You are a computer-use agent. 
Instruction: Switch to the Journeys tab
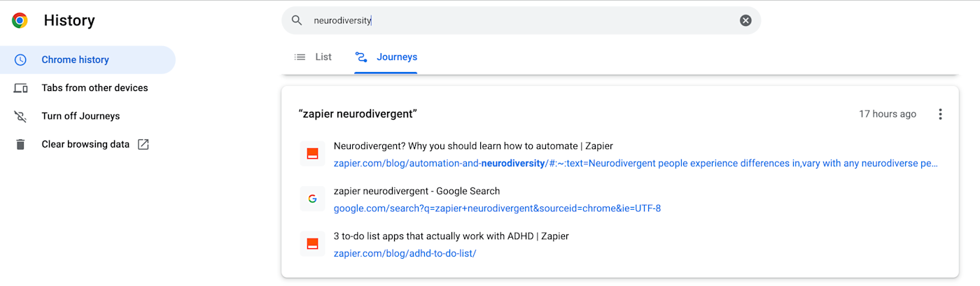pos(386,57)
